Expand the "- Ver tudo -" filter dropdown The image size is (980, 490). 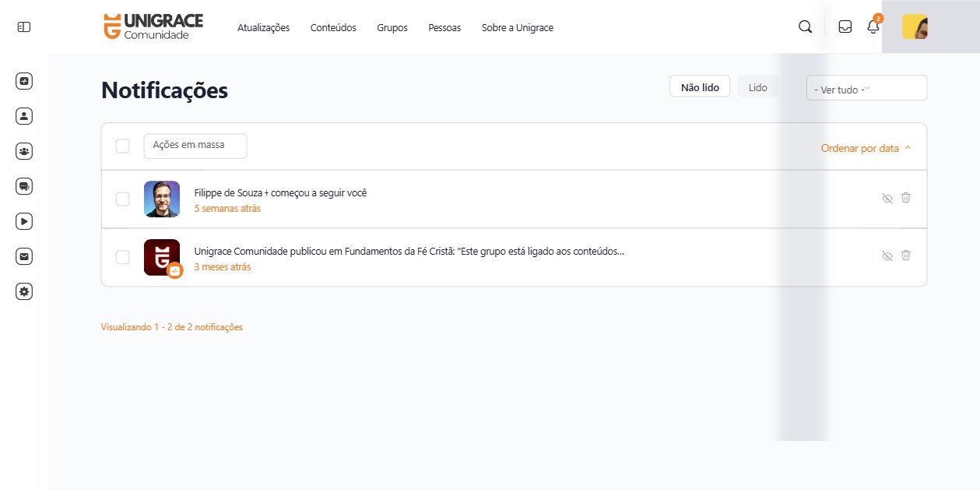click(x=866, y=89)
